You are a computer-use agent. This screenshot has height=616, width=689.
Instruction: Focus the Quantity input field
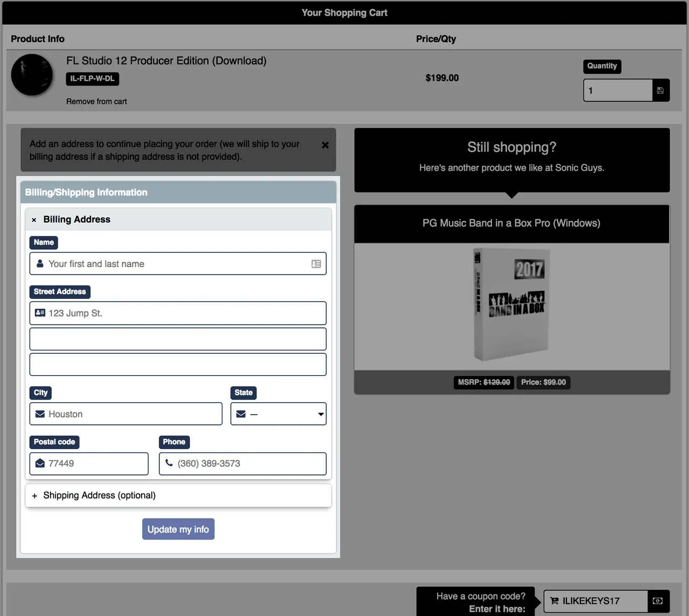618,90
